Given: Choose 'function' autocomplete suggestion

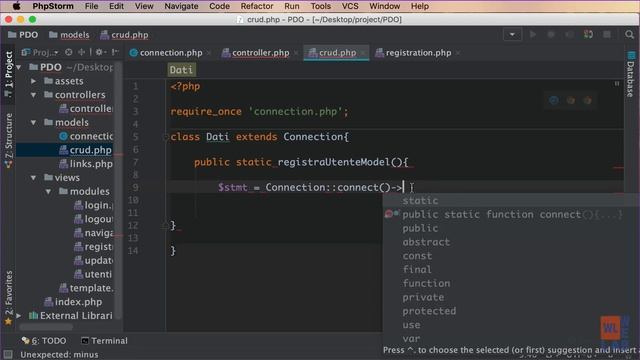Looking at the screenshot, I should 427,283.
